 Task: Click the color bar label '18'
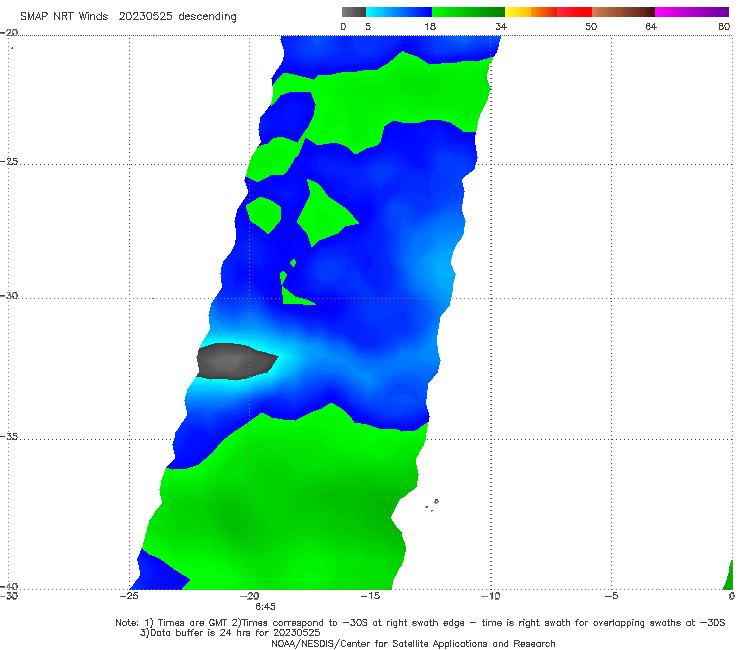point(430,27)
